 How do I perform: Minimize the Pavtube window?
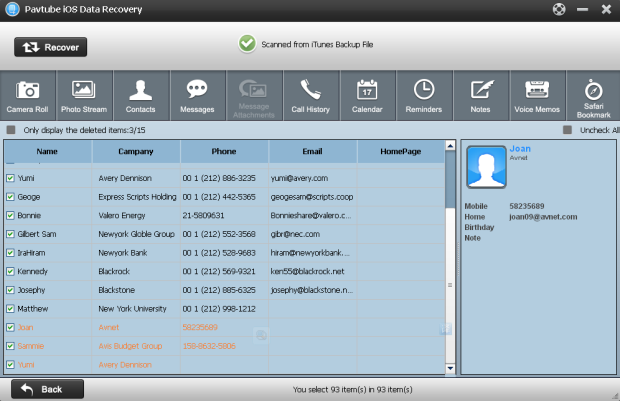[582, 9]
